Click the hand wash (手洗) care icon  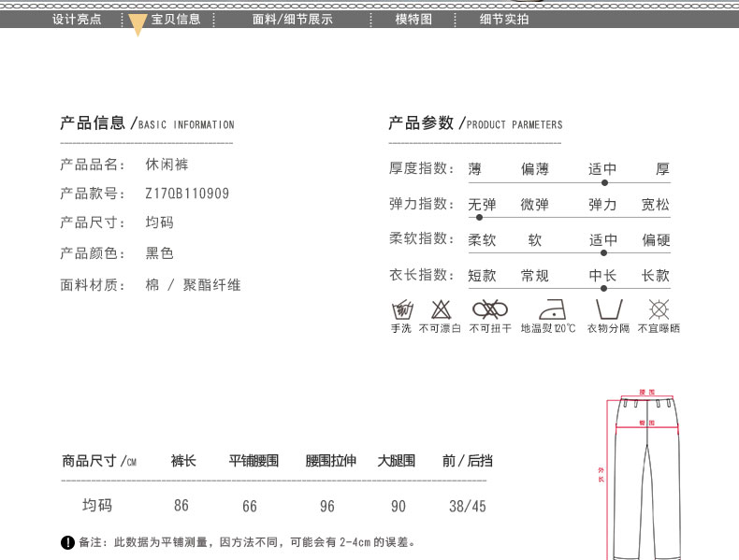click(400, 309)
